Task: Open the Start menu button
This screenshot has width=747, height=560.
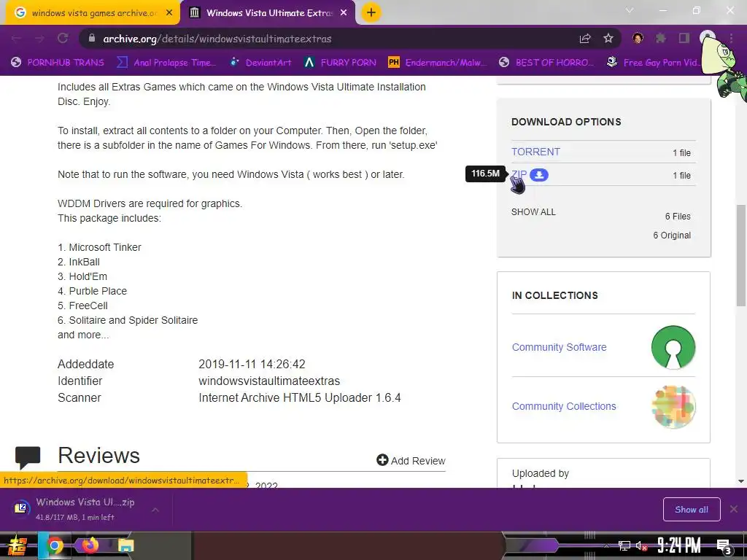Action: pos(18,545)
